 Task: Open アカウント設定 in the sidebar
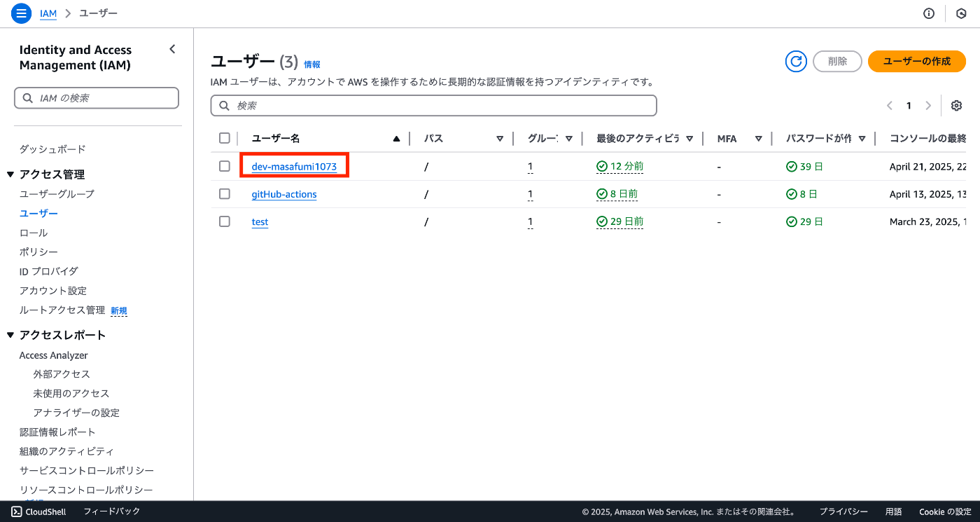pos(53,290)
